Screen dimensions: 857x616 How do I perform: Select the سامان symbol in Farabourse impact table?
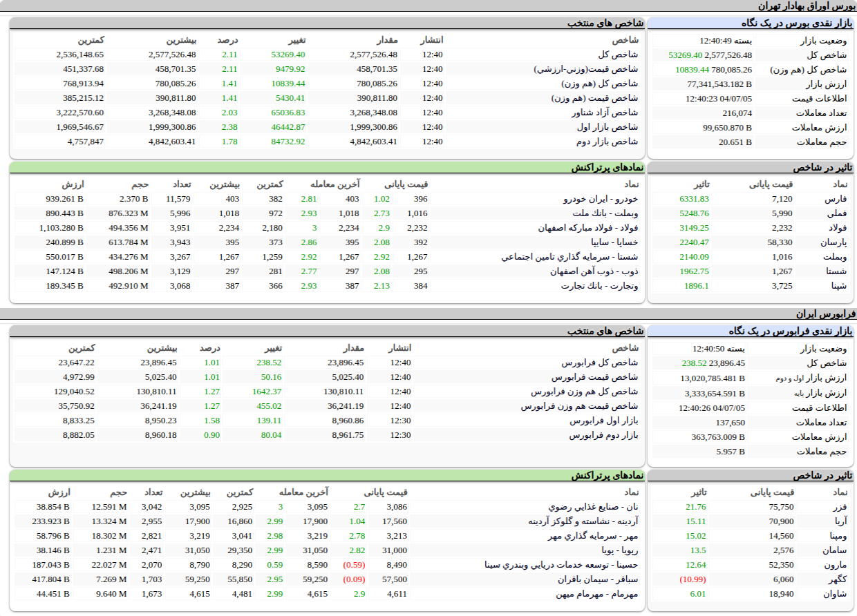pyautogui.click(x=836, y=550)
